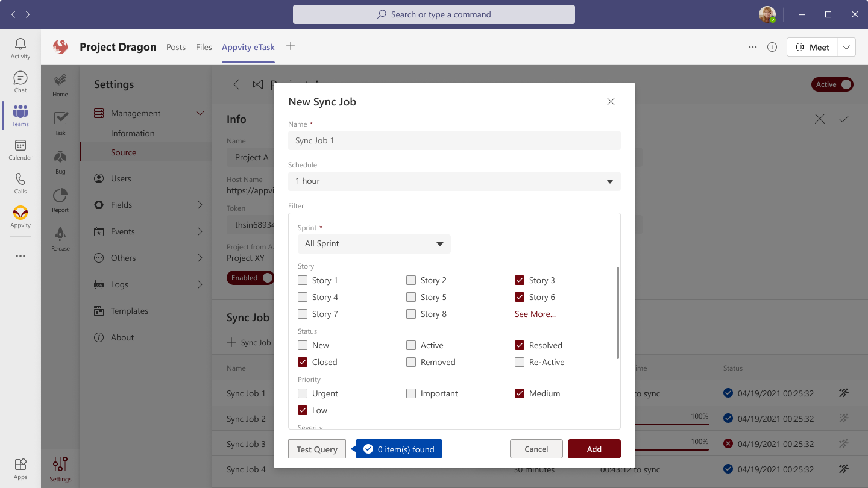Viewport: 868px width, 488px height.
Task: Expand the All Sprint dropdown
Action: [x=374, y=244]
